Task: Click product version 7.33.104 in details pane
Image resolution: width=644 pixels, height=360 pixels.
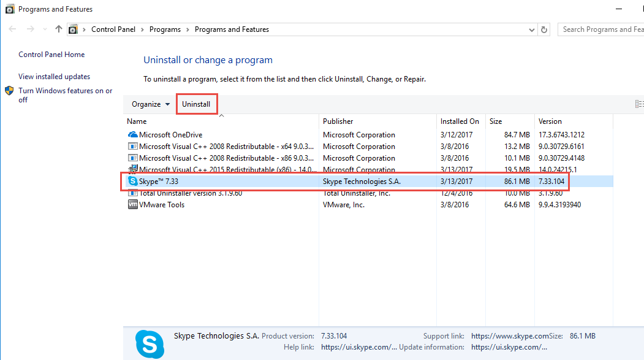Action: tap(334, 336)
